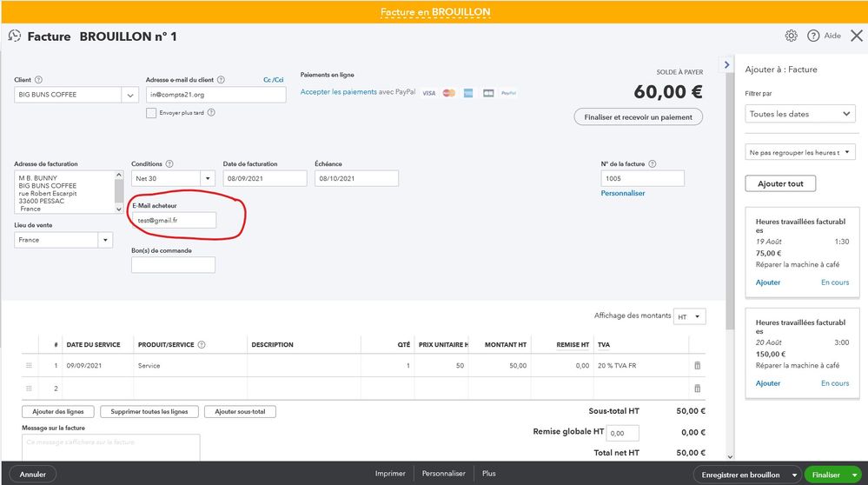The height and width of the screenshot is (485, 868).
Task: Delete line 1 with the trash icon
Action: (698, 365)
